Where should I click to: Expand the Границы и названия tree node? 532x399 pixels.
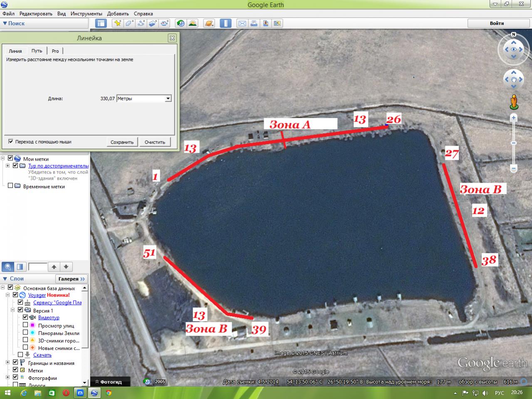(x=8, y=363)
